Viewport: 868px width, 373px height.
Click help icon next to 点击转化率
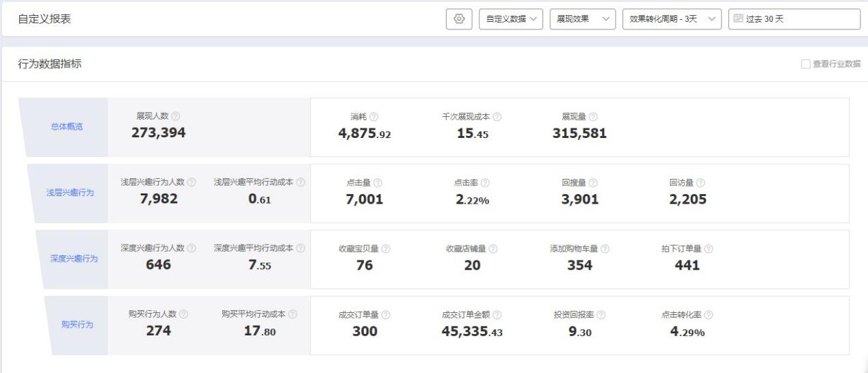click(x=709, y=315)
